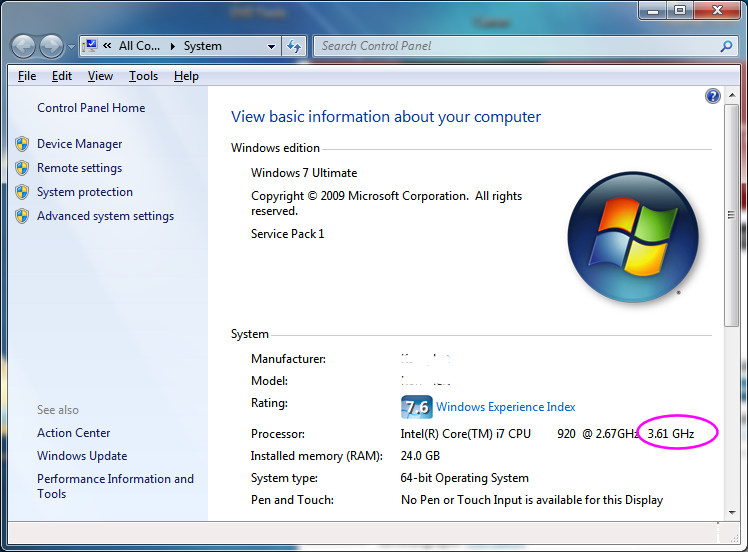
Task: Open Windows Update link
Action: [82, 456]
